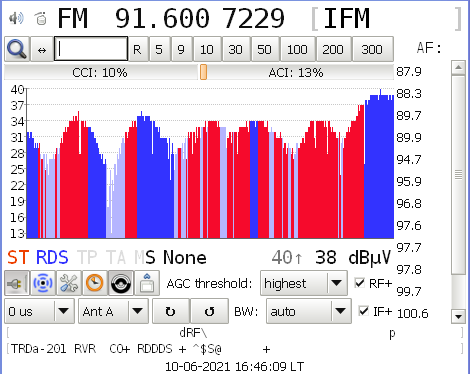Click the 38 dBµV signal level readout
470x374 pixels.
(353, 258)
